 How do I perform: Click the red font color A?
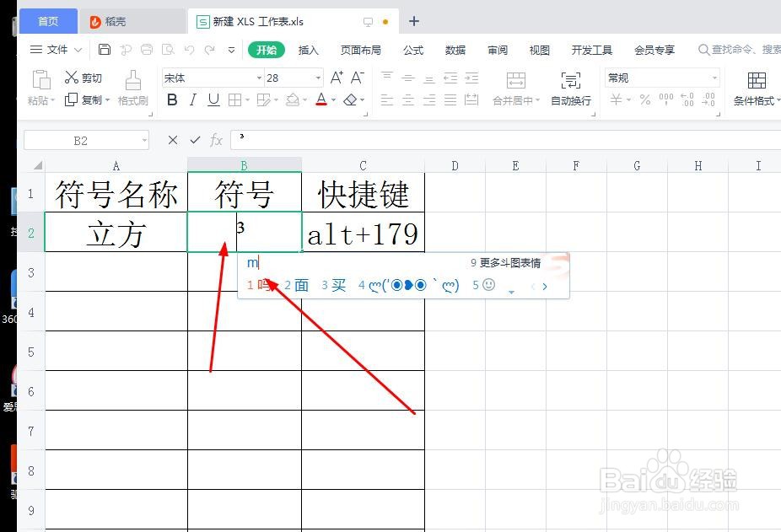(321, 99)
